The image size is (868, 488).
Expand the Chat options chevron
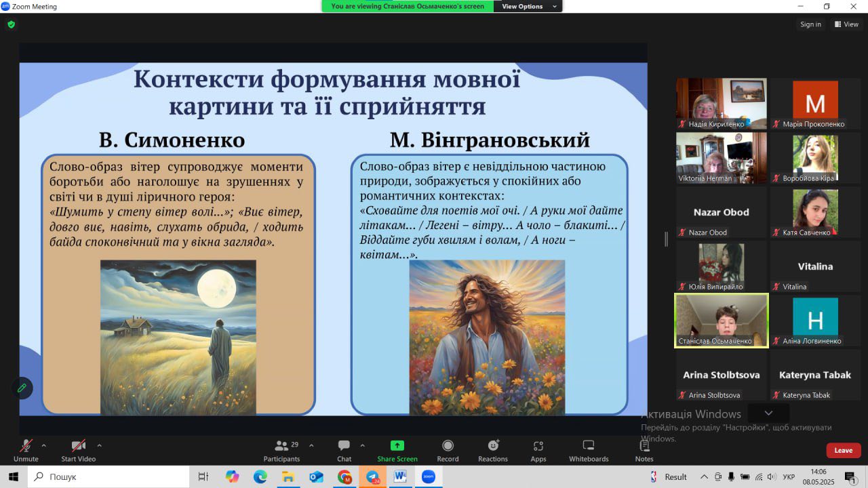click(362, 445)
